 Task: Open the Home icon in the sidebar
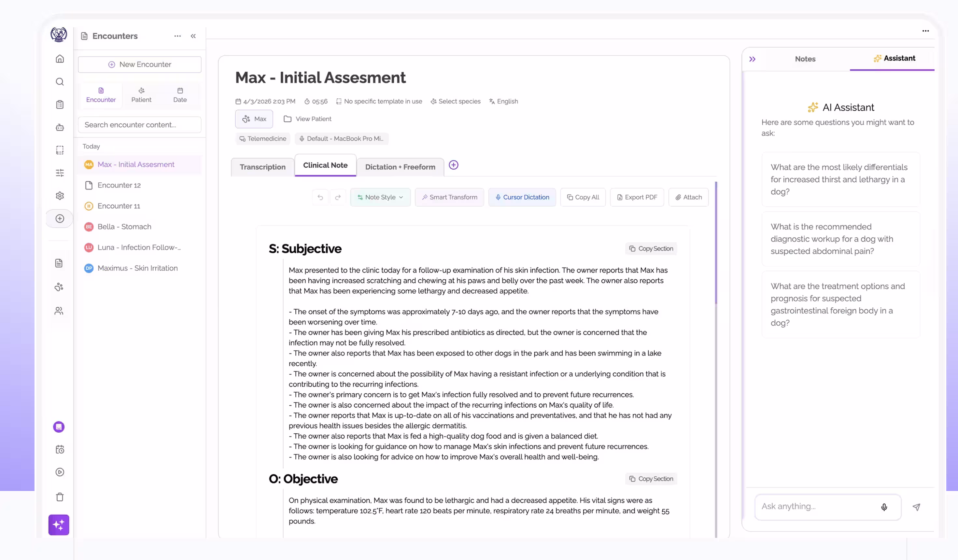point(60,59)
